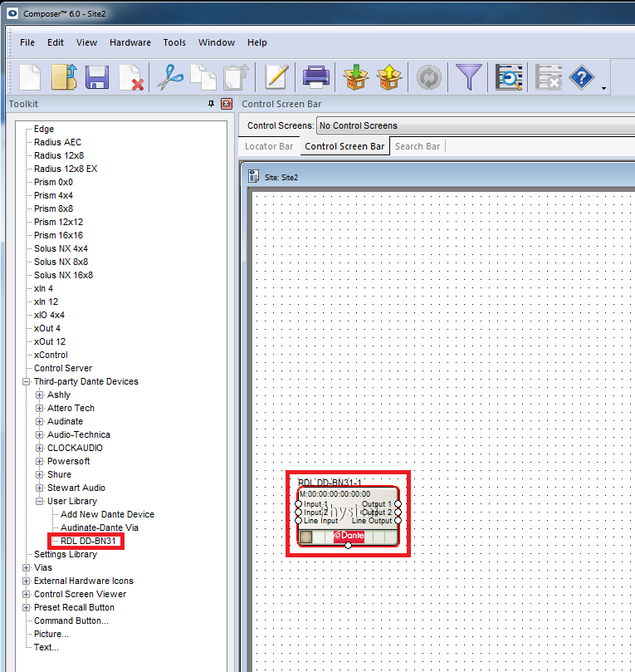Click the box with yellow up arrow icon
This screenshot has width=635, height=672.
tap(388, 77)
